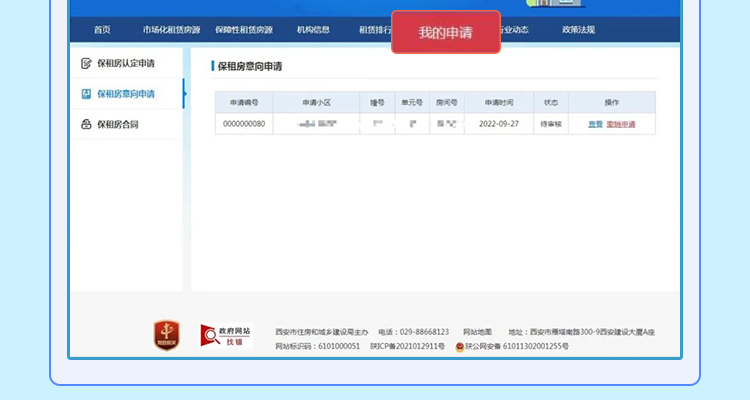Screen dimensions: 750x400
Task: Click 撤销申请 link for application 0000000080
Action: click(621, 124)
